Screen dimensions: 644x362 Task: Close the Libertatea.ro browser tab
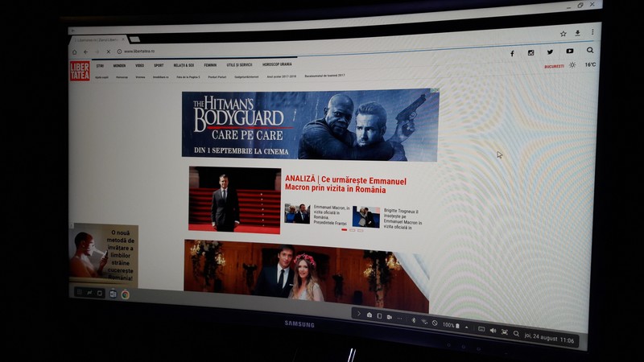[x=123, y=39]
